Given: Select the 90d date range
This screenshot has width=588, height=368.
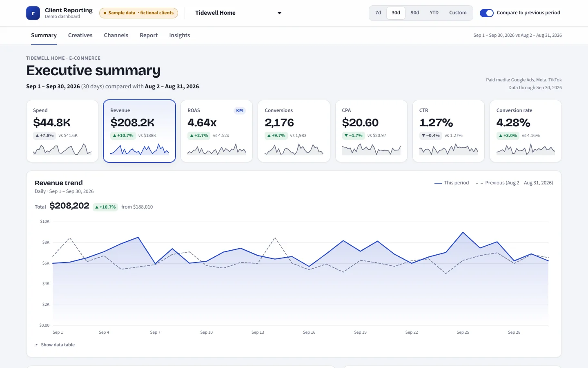Looking at the screenshot, I should coord(415,13).
